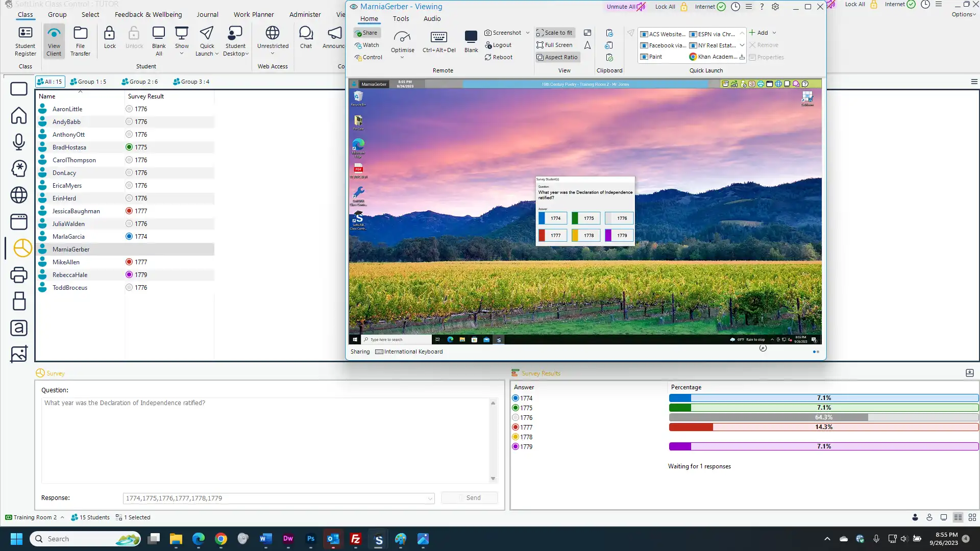Send Ctrl+Alt+Del to client
The image size is (980, 551).
pyautogui.click(x=439, y=41)
